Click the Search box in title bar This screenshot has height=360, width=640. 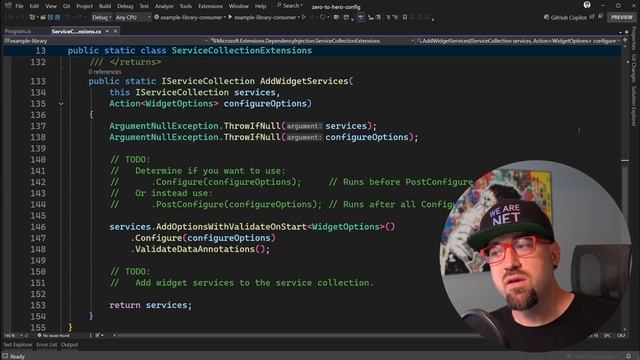point(289,6)
